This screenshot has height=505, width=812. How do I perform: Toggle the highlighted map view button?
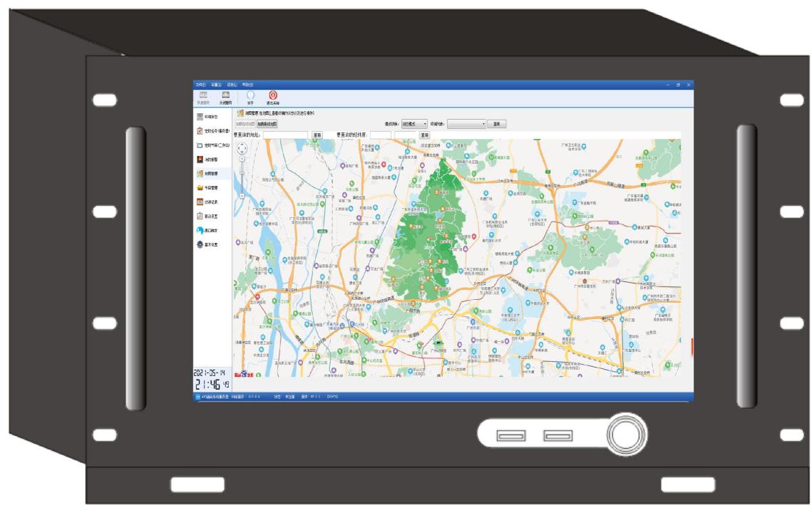pos(267,123)
